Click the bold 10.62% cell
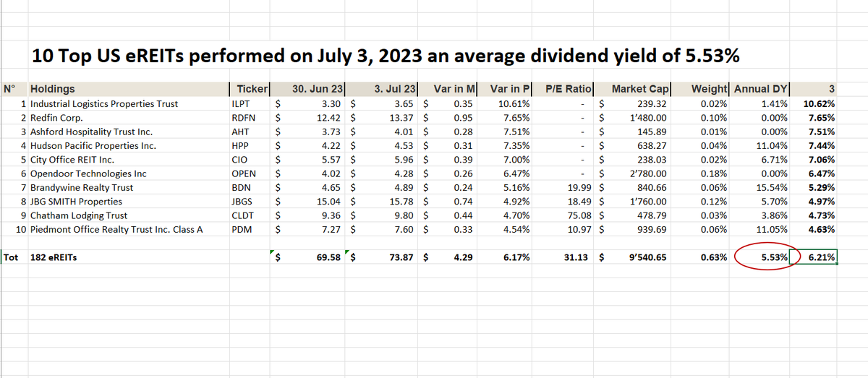The height and width of the screenshot is (378, 868). click(814, 104)
